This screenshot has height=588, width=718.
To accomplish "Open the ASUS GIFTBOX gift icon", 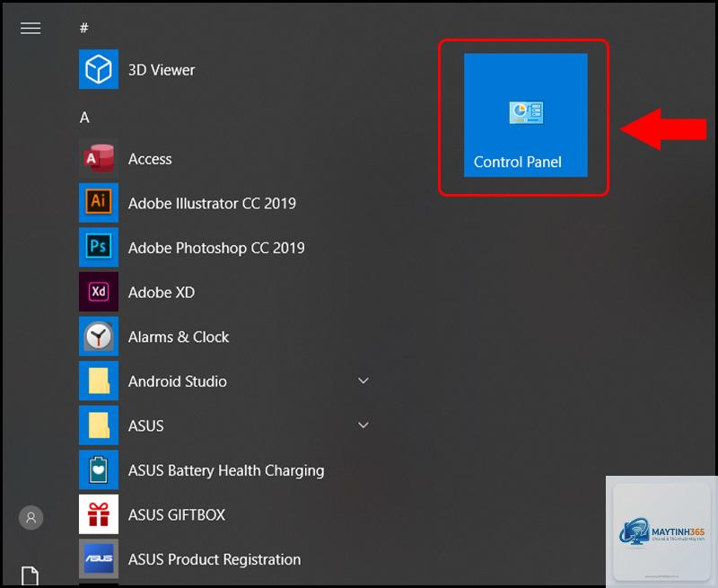I will tap(99, 513).
